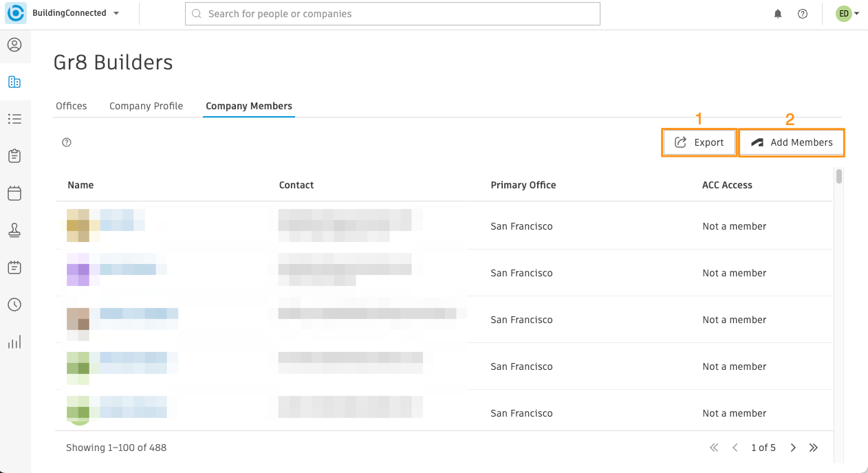Go to the previous page of members
The image size is (868, 473).
(x=735, y=448)
